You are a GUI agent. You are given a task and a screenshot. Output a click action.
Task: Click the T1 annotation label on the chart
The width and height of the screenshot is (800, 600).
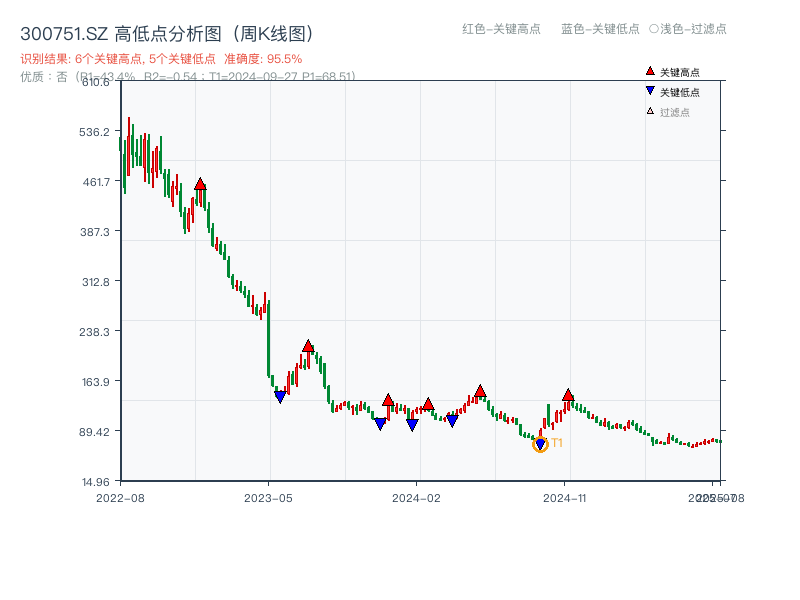point(557,441)
